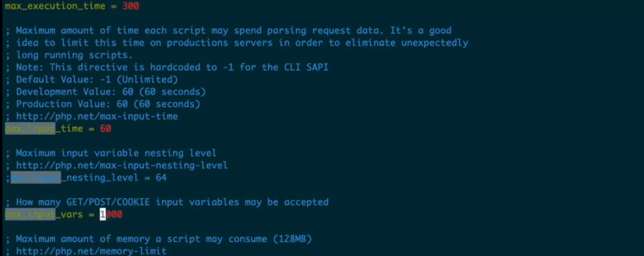Click the "Development Value: 60" comment line

point(111,91)
